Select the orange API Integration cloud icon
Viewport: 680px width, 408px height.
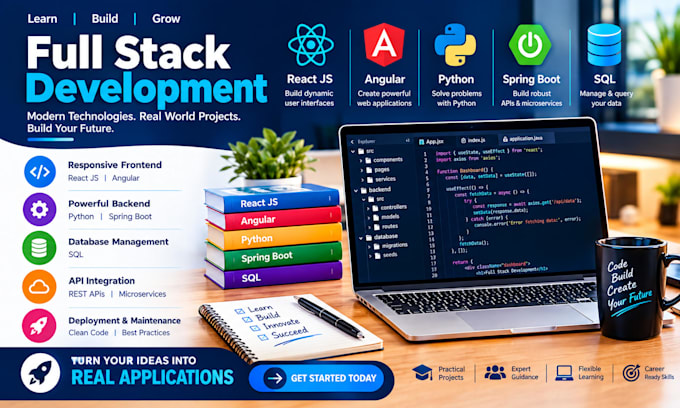coord(39,287)
